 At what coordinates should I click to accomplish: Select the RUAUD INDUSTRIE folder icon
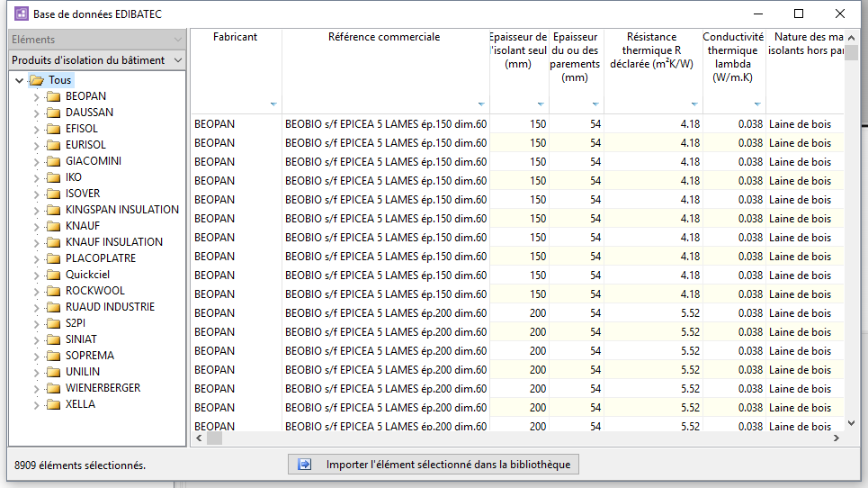tap(54, 307)
